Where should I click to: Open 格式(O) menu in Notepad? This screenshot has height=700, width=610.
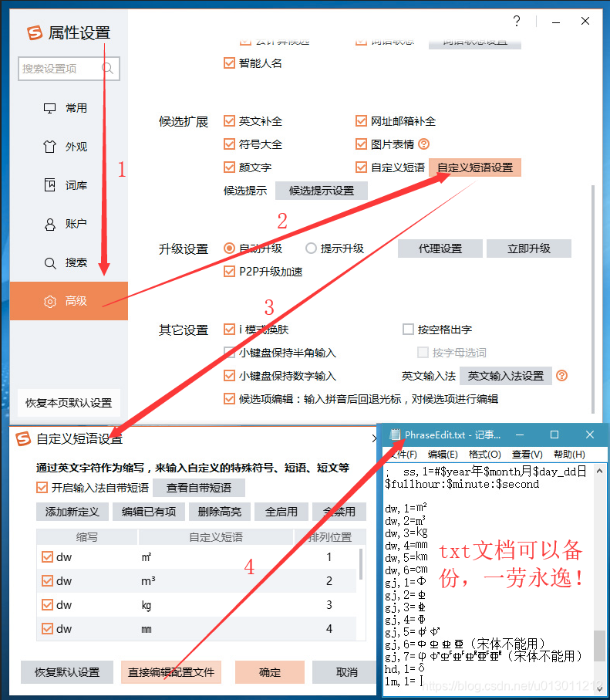click(484, 455)
